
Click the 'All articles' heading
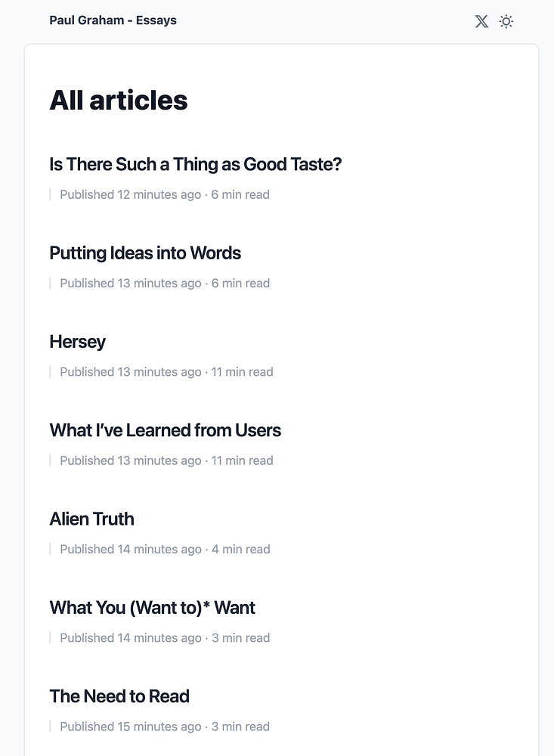(x=119, y=100)
